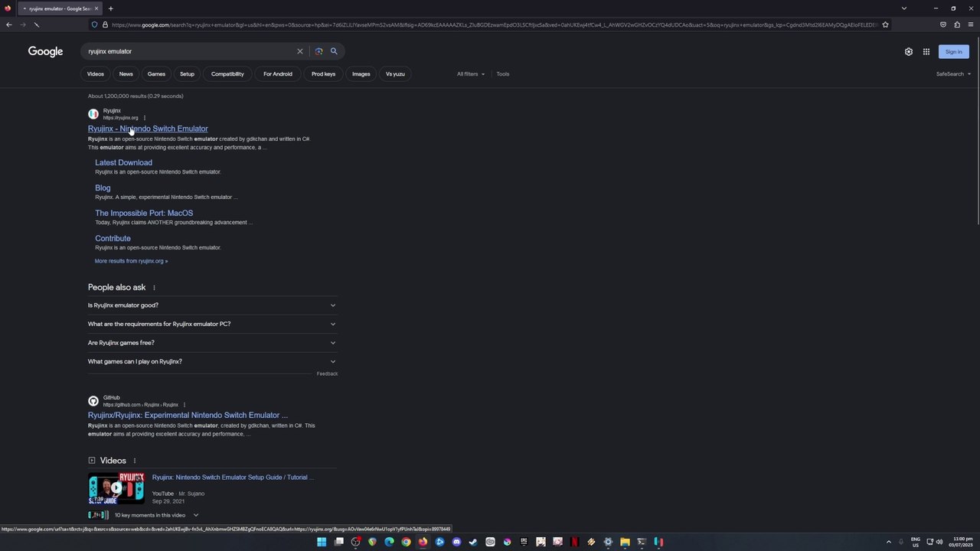The image size is (980, 551).
Task: Expand 'Are Ryujinx games free?' question
Action: (213, 343)
